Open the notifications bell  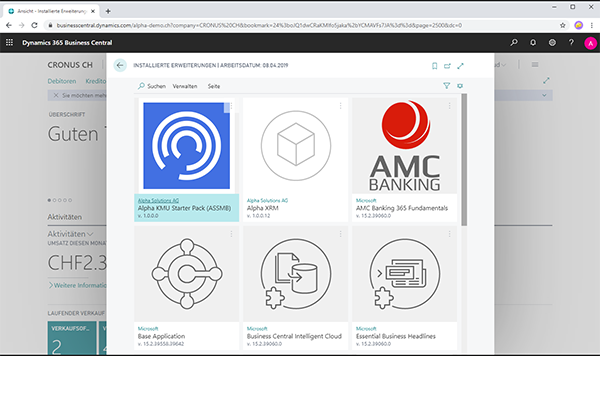click(x=533, y=42)
